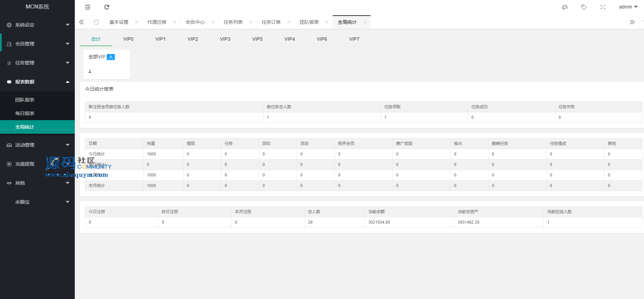Collapse the 报表数据 menu arrow
The image size is (644, 299).
pos(68,82)
